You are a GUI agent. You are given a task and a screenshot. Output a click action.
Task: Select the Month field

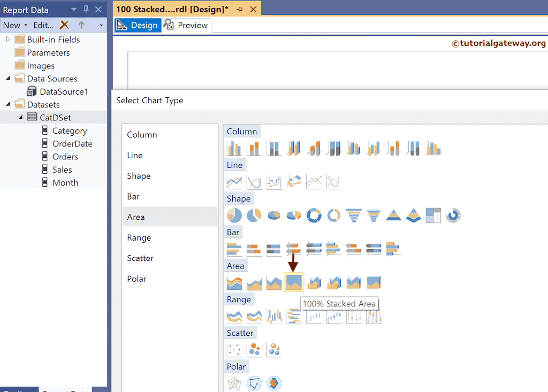[x=65, y=182]
